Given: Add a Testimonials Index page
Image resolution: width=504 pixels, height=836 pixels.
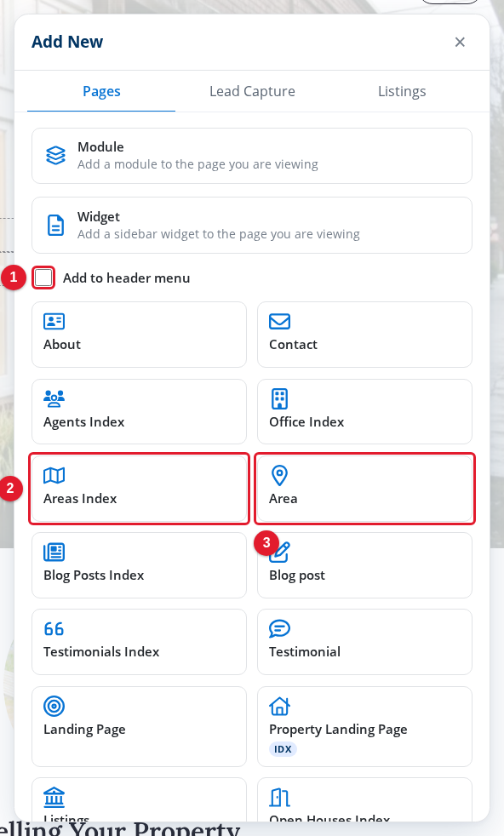Looking at the screenshot, I should tap(140, 642).
